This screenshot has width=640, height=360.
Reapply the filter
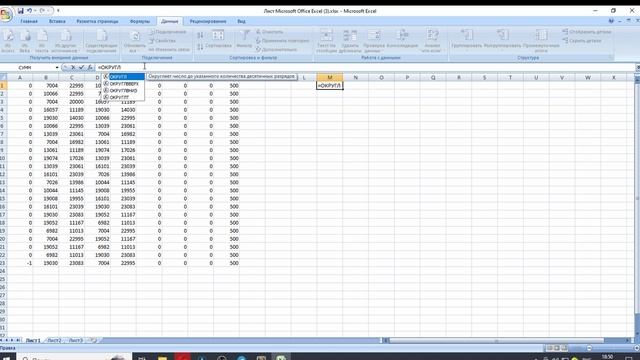(x=282, y=41)
